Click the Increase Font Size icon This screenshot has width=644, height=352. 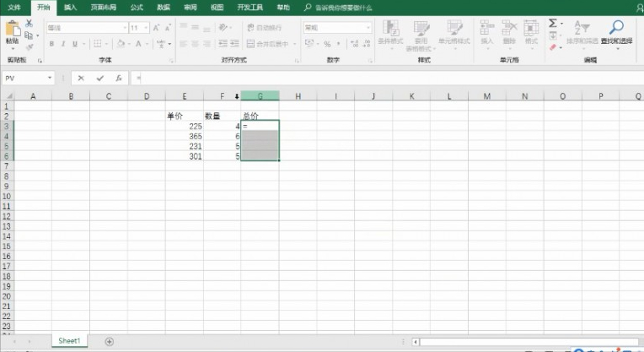coord(156,28)
